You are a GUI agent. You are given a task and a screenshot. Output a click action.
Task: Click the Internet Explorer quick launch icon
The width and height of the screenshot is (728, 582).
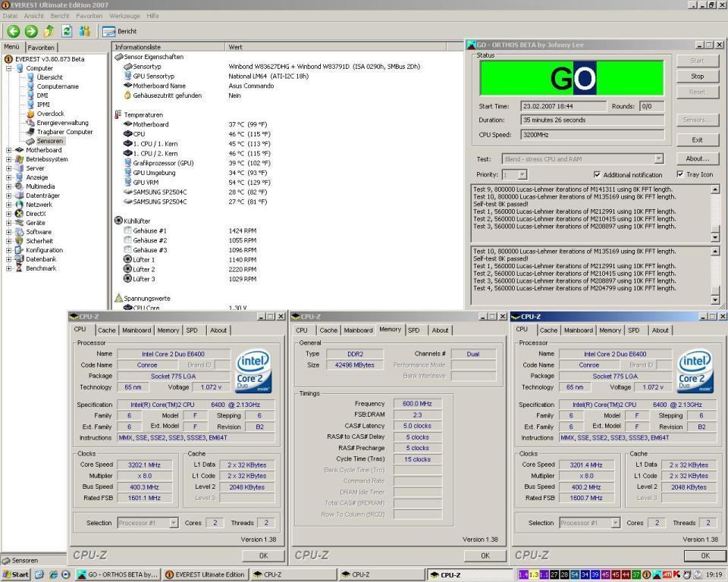53,574
